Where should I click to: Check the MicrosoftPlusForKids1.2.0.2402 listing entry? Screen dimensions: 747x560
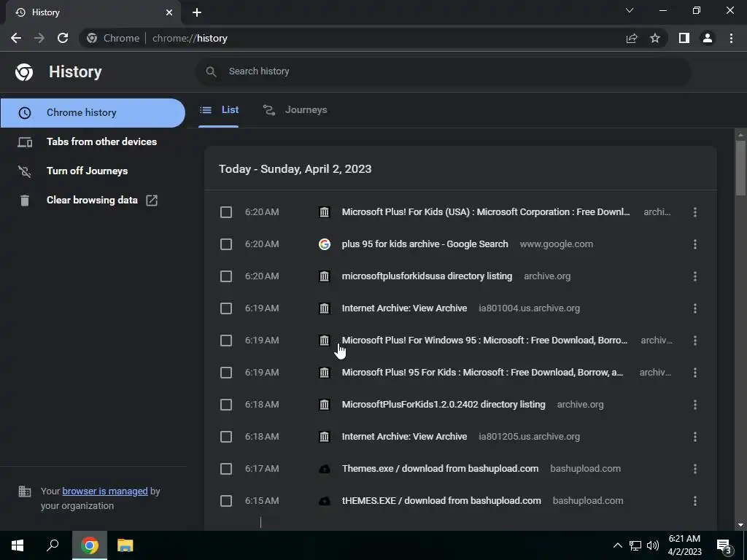pyautogui.click(x=226, y=405)
